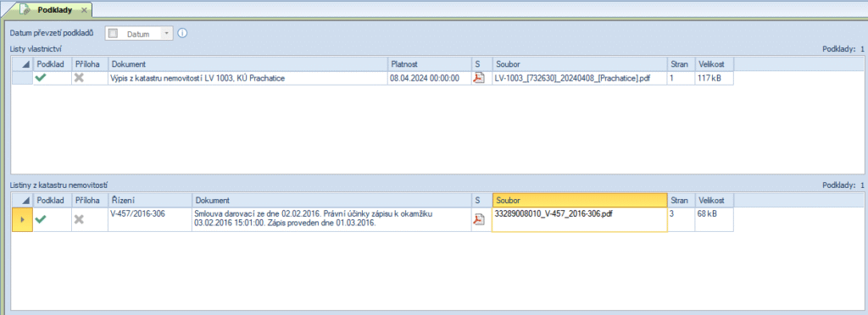
Task: Sort Listy vlastnictví by Příloha column
Action: (x=90, y=64)
